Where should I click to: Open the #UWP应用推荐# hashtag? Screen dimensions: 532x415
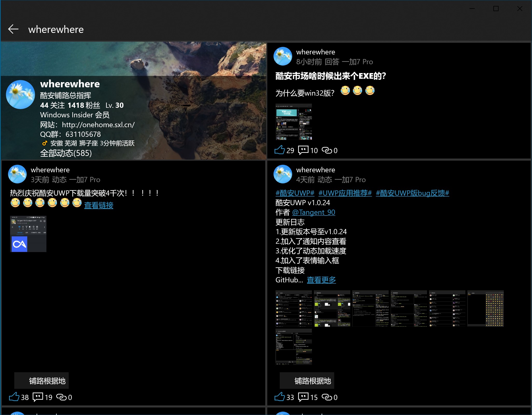[x=345, y=193]
